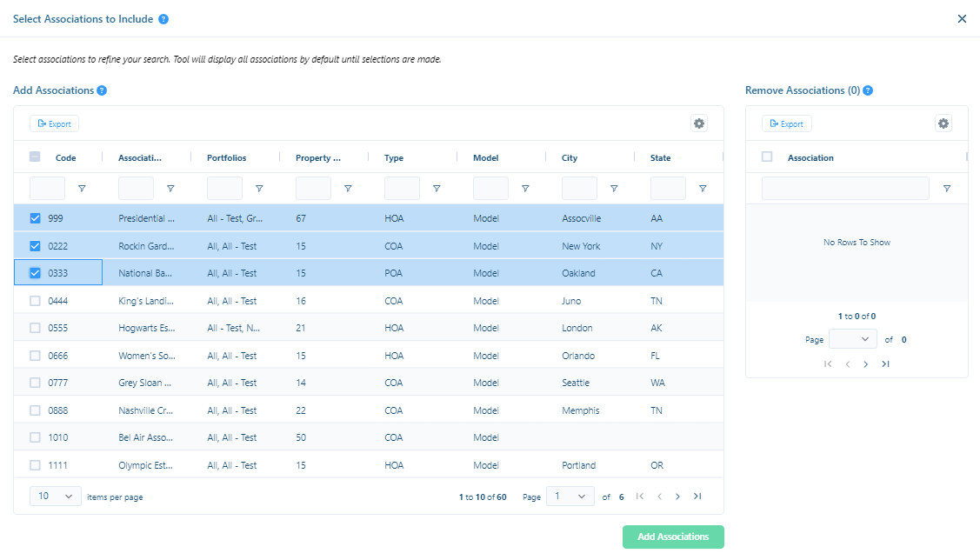980x560 pixels.
Task: Jump to the last page of associations
Action: (x=697, y=496)
